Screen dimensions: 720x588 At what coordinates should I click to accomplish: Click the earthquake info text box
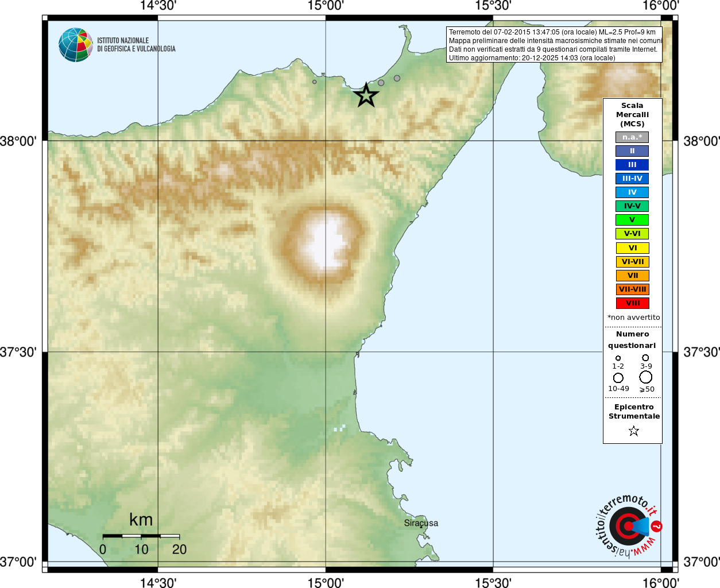(554, 45)
